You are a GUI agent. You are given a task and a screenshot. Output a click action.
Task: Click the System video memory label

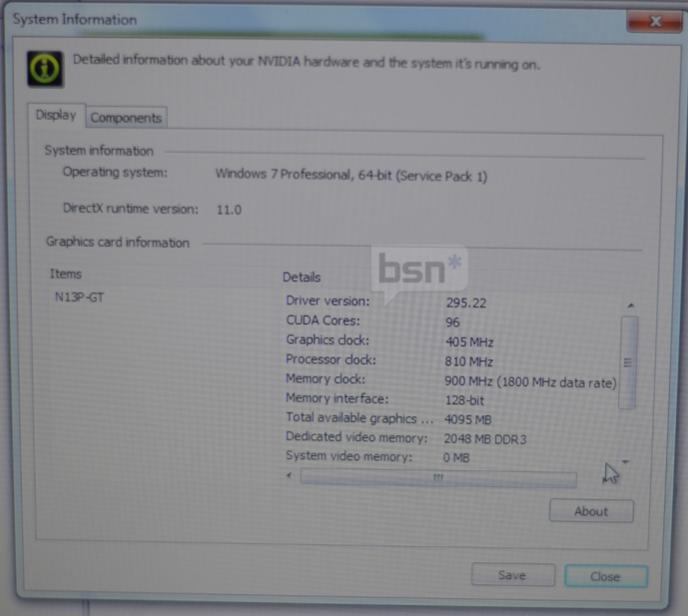tap(349, 456)
